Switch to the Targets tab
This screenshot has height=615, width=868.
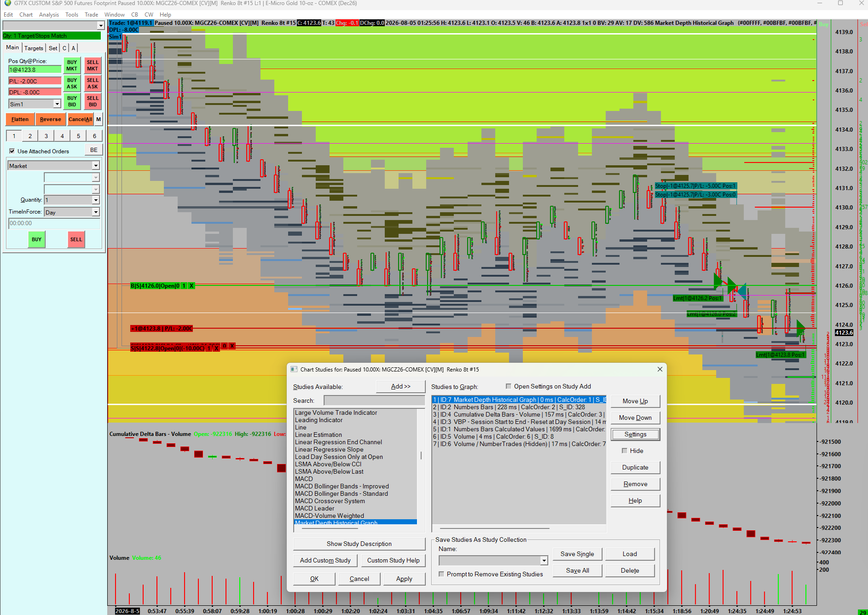tap(34, 48)
